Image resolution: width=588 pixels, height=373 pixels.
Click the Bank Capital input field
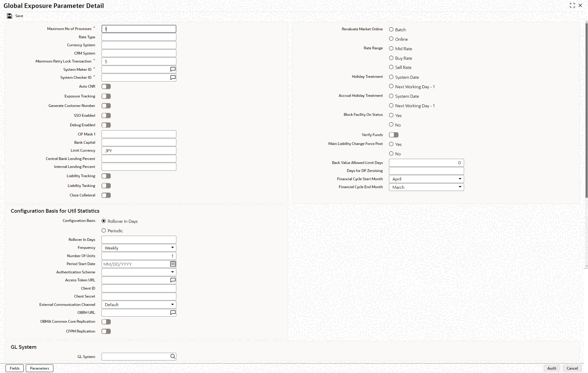pyautogui.click(x=139, y=143)
